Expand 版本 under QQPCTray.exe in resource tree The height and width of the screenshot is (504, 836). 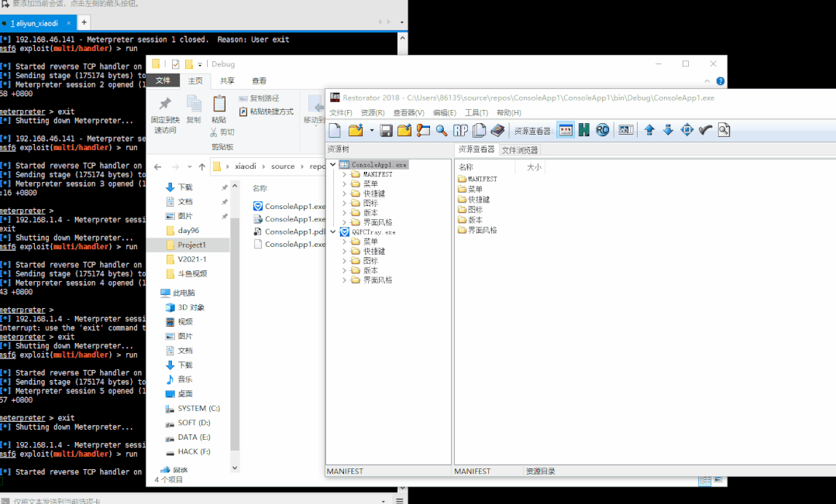(x=345, y=270)
